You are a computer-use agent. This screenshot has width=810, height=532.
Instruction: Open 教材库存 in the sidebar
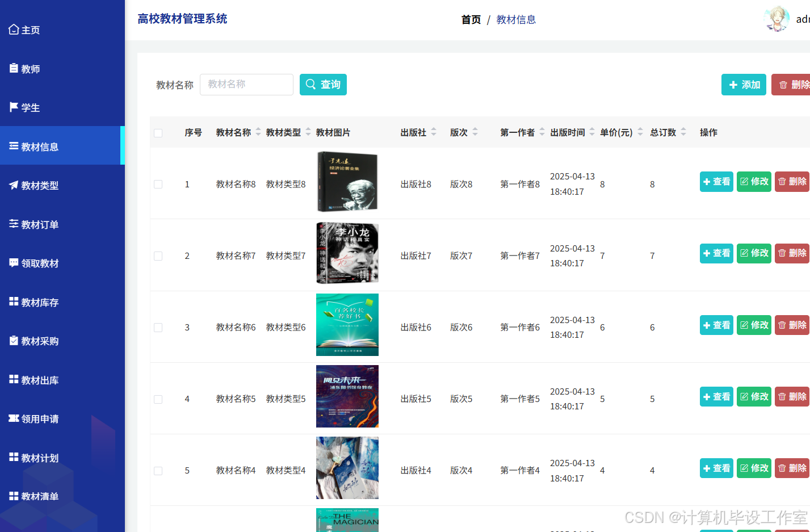point(62,302)
